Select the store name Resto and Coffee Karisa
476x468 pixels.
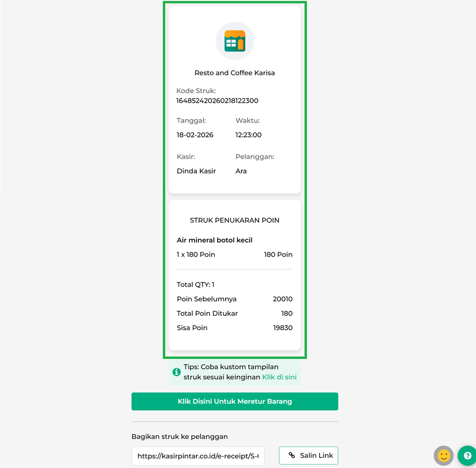pos(234,73)
